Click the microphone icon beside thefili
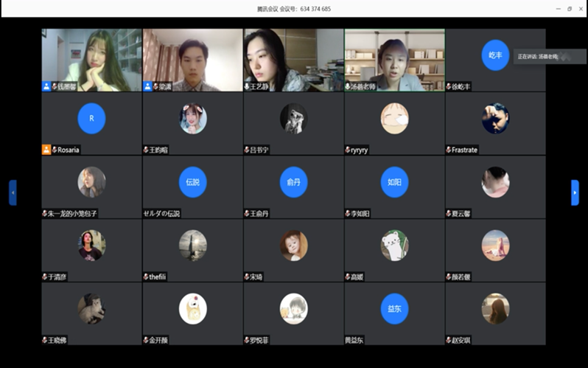This screenshot has height=368, width=588. coord(146,277)
